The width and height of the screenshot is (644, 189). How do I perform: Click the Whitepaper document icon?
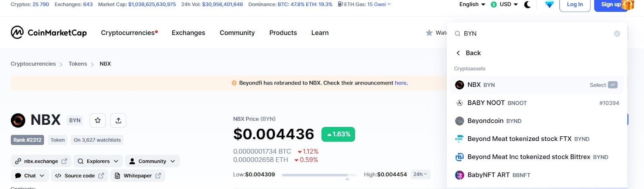point(118,176)
